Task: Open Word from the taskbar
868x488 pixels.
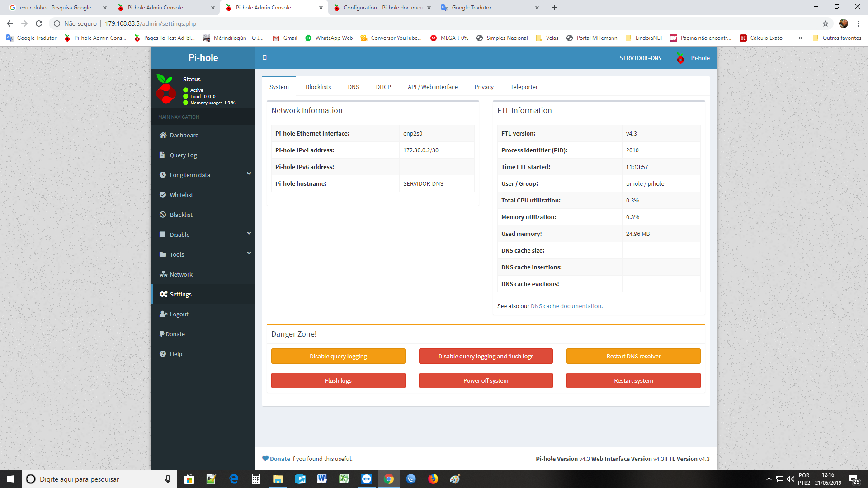Action: [x=322, y=479]
